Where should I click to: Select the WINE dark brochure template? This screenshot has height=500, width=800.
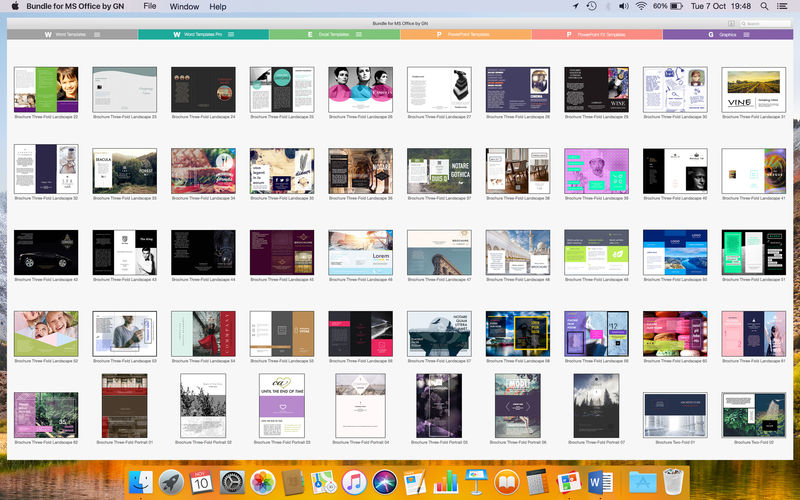(x=596, y=89)
